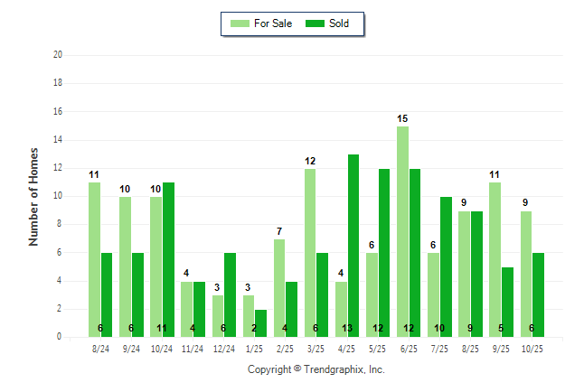Click the For Sale legend color swatch

click(241, 23)
